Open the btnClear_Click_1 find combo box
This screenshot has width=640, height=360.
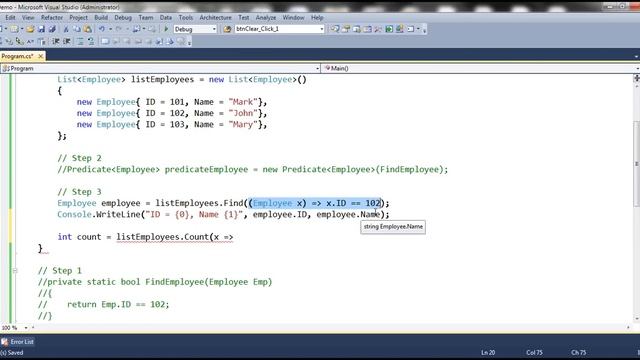279,29
